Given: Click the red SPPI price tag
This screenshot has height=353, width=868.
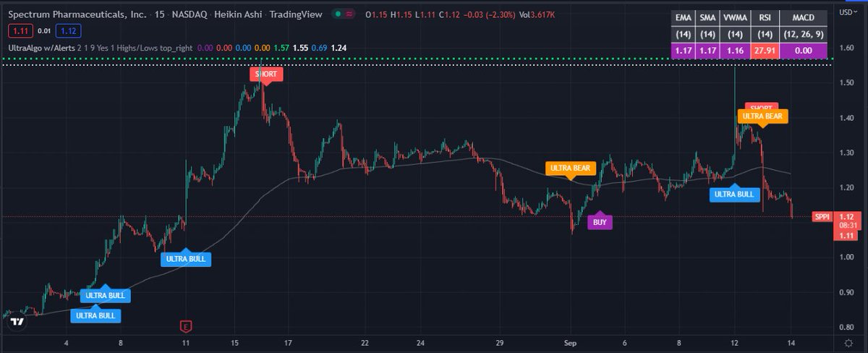Looking at the screenshot, I should point(822,216).
